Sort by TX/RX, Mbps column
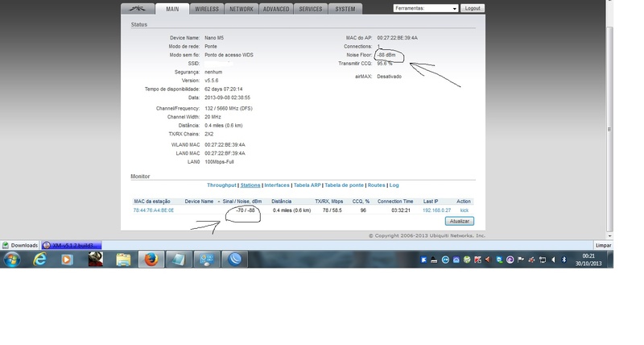Screen dimensions: 644x345 328,202
